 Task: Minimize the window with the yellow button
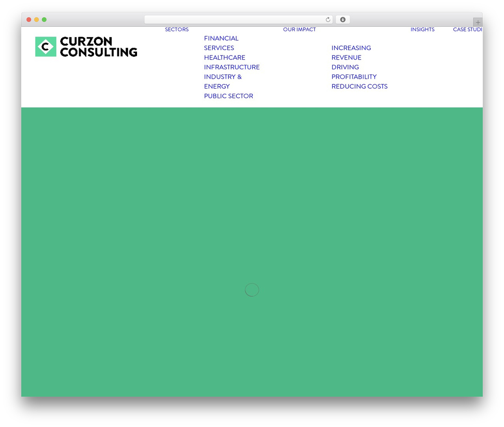coord(37,20)
